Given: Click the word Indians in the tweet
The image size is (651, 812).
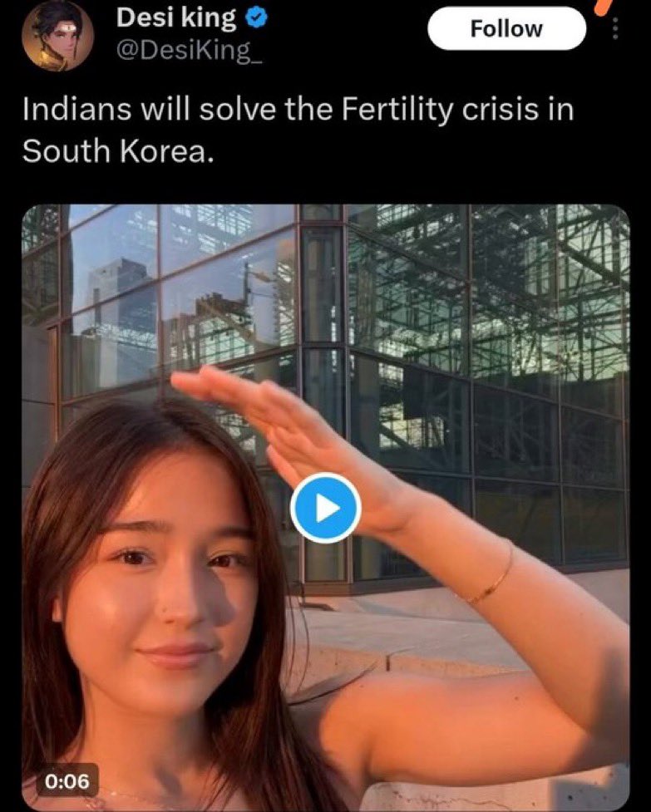Looking at the screenshot, I should tap(76, 110).
